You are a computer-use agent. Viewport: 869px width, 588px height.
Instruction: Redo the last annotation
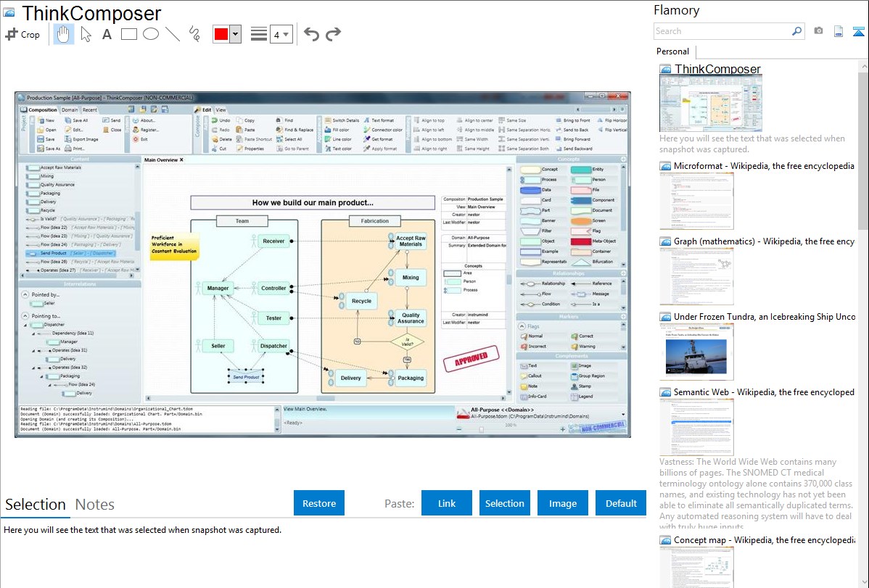[x=333, y=34]
